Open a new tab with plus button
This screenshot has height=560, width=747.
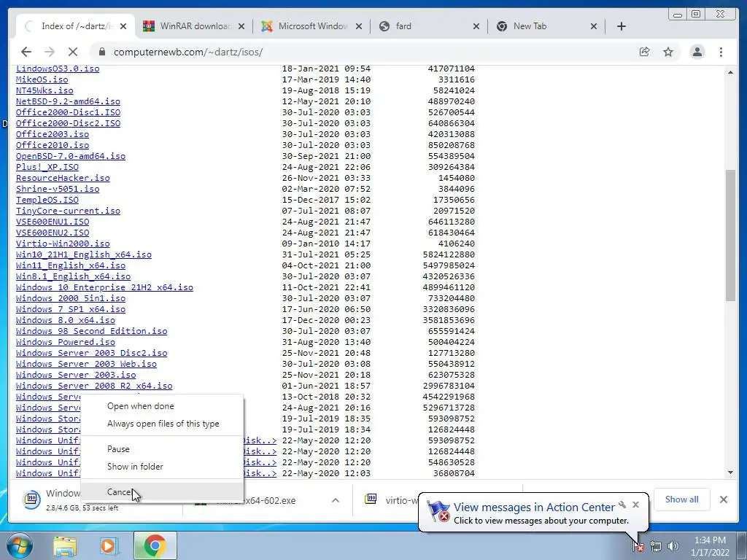click(622, 26)
